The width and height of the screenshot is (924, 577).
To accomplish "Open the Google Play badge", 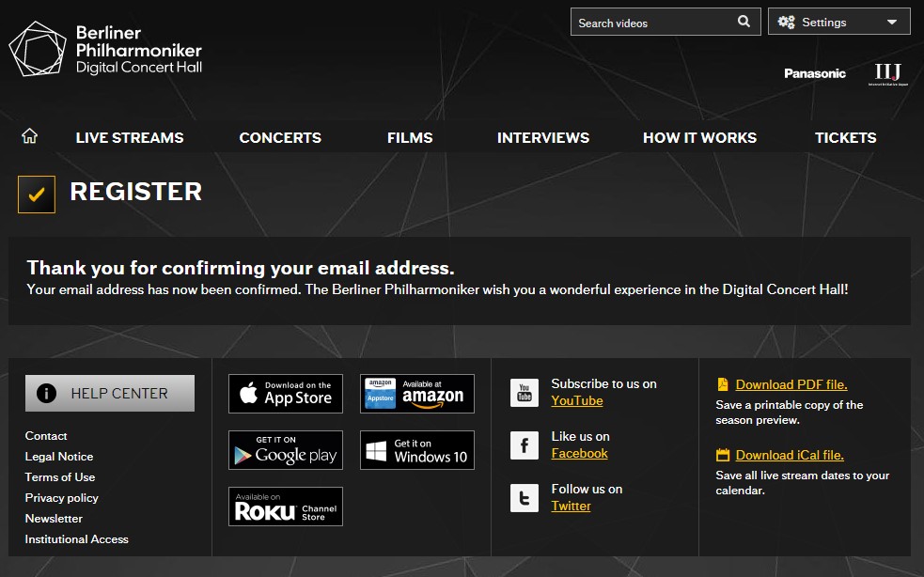I will point(285,450).
